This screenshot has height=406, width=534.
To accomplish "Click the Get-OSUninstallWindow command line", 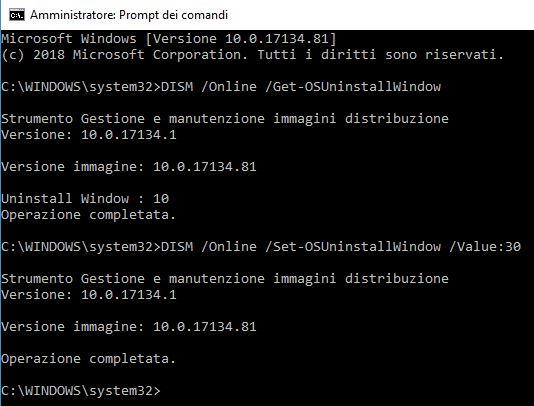I will point(221,87).
